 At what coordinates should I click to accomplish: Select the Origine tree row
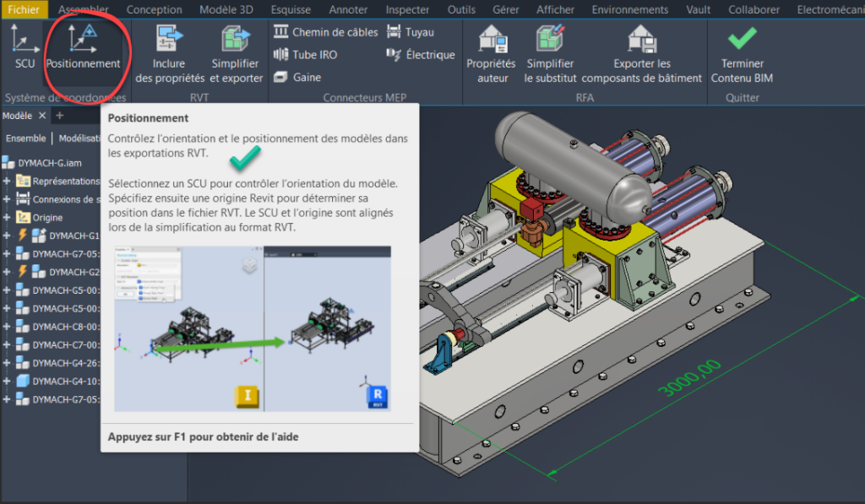point(39,217)
